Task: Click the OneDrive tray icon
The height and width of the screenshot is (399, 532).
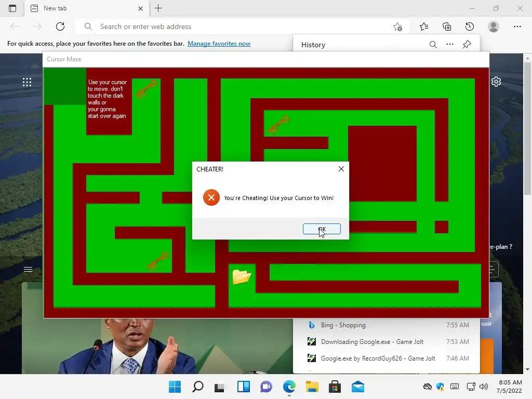Action: 428,387
